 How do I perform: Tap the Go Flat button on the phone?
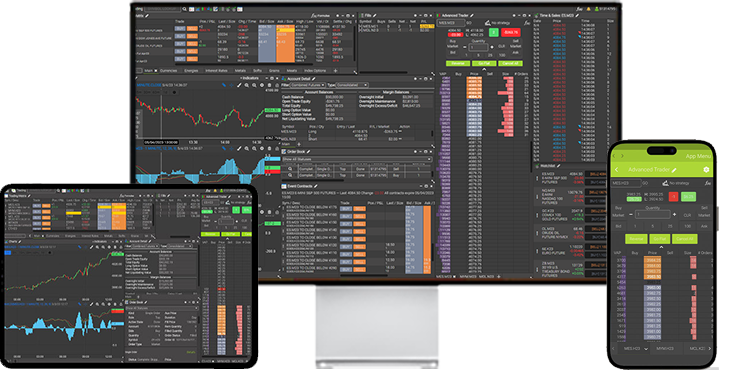(x=659, y=239)
